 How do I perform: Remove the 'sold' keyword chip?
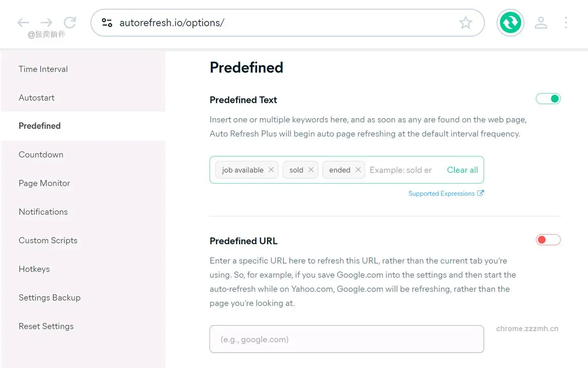(x=311, y=169)
